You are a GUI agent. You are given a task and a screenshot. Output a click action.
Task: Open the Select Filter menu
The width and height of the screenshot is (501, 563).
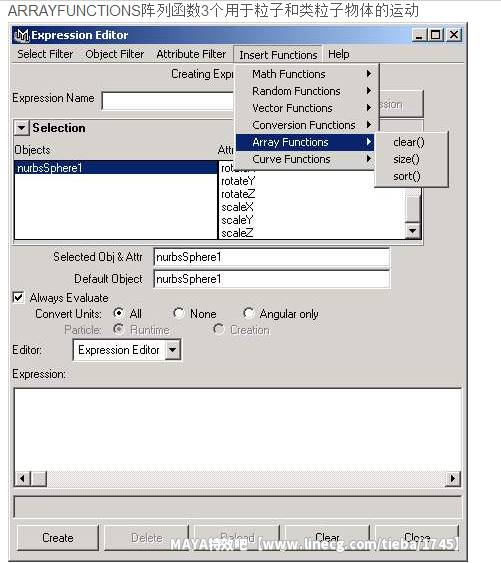coord(45,54)
